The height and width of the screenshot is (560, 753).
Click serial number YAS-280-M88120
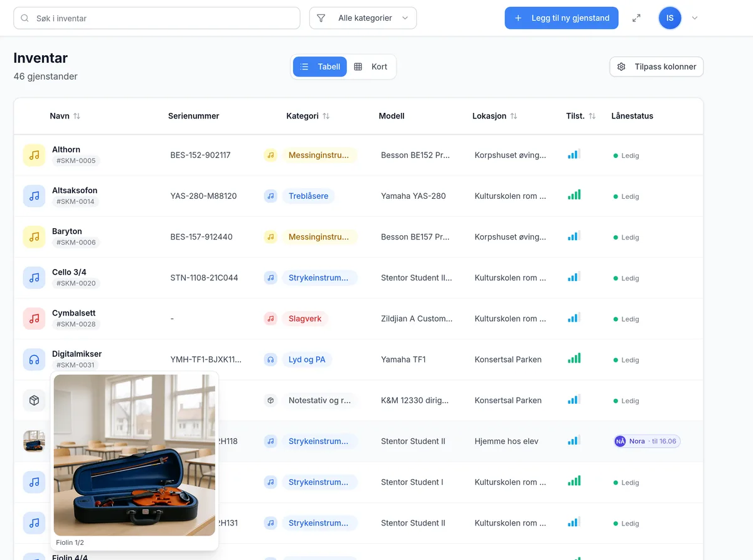tap(204, 196)
